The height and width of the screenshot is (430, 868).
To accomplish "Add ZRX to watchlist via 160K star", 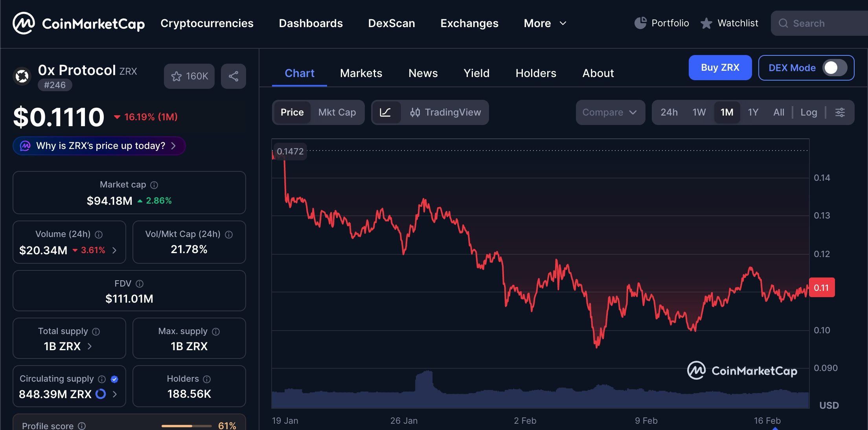I will point(189,76).
